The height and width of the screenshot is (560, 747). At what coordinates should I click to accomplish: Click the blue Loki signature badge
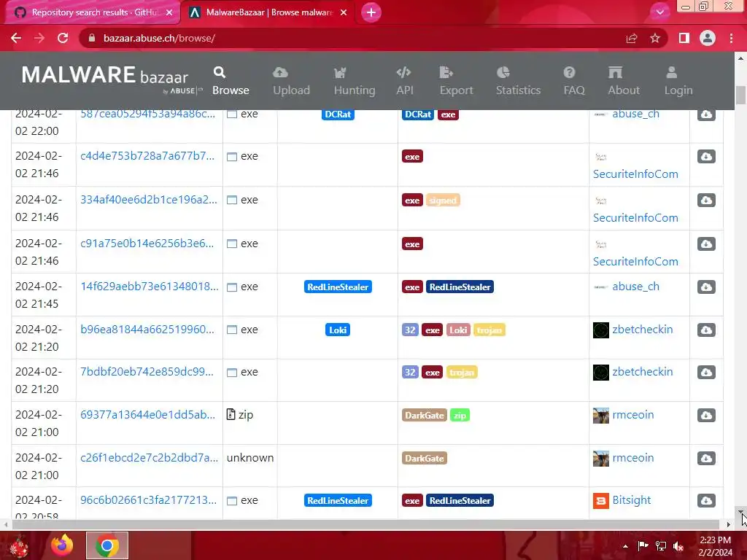(x=337, y=330)
